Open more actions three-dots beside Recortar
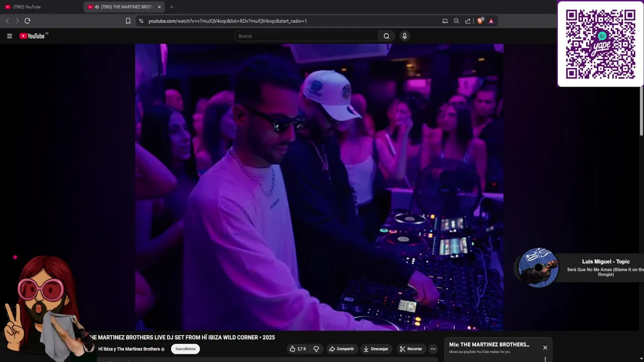644x362 pixels. pyautogui.click(x=433, y=349)
